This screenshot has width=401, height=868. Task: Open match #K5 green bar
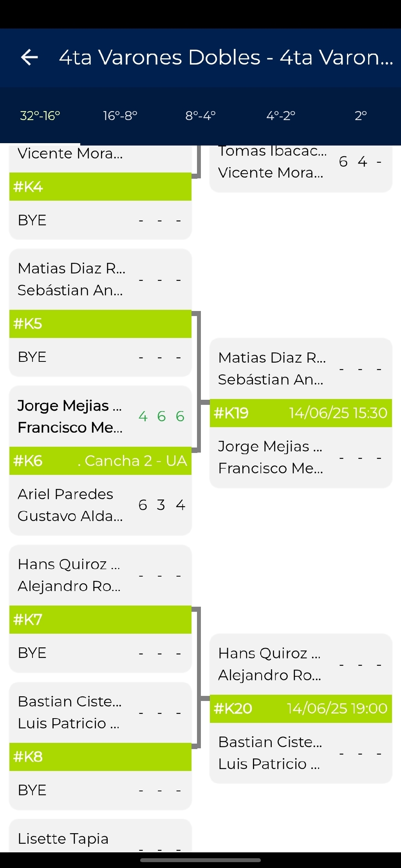100,324
